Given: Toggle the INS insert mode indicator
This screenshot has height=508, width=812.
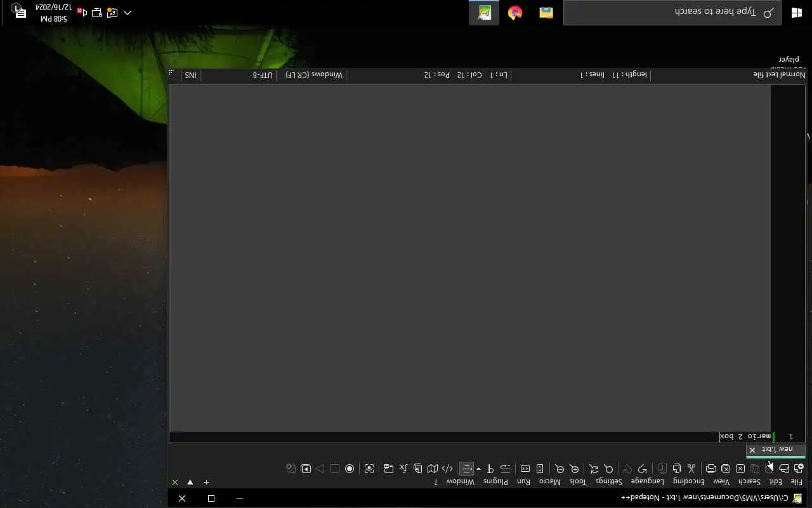Looking at the screenshot, I should point(190,75).
